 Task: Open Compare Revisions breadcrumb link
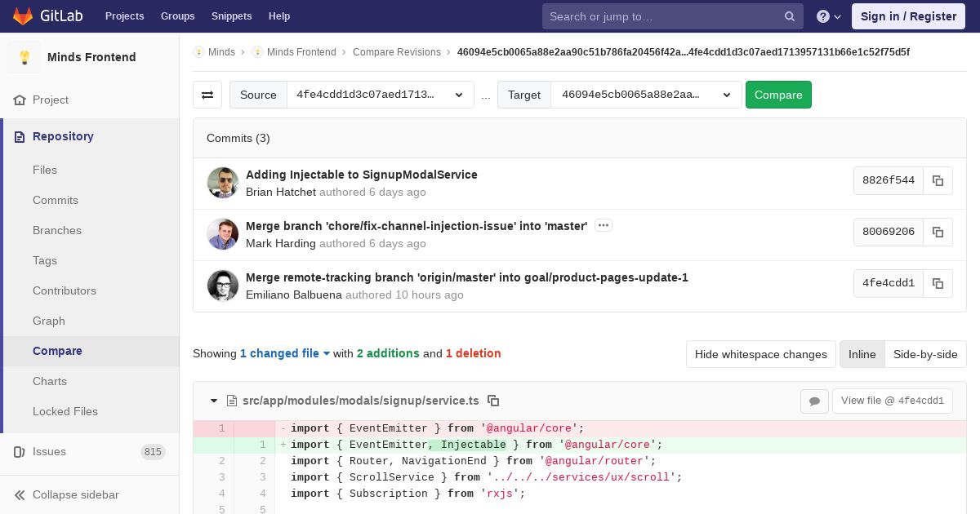pyautogui.click(x=397, y=52)
